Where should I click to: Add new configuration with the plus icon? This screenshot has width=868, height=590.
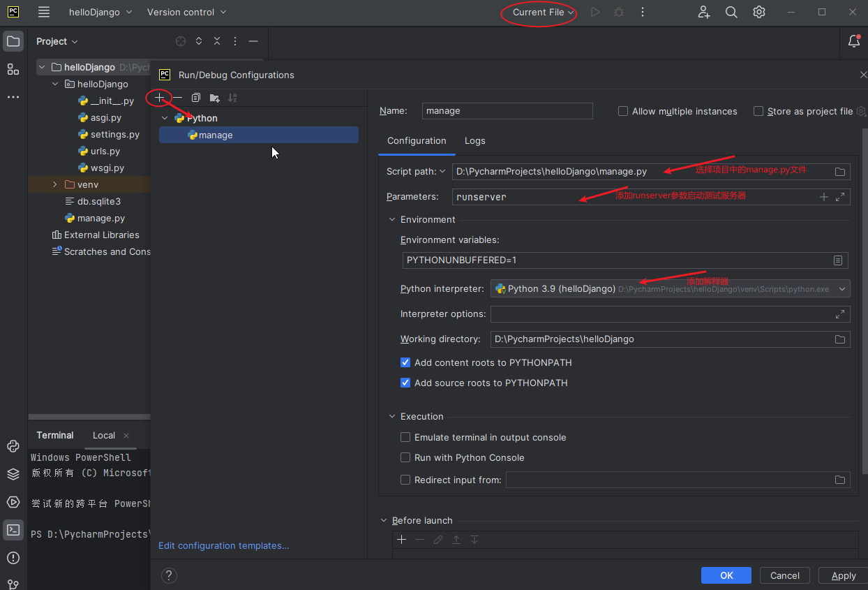[160, 98]
